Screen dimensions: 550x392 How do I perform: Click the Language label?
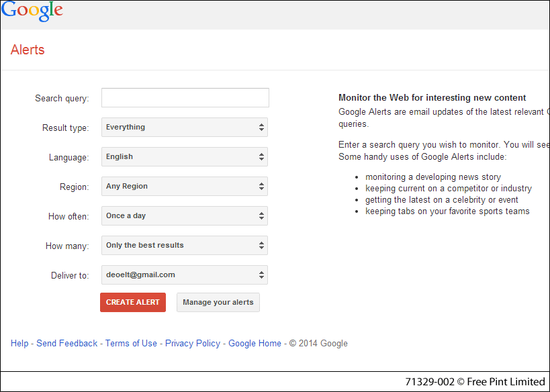tap(69, 158)
